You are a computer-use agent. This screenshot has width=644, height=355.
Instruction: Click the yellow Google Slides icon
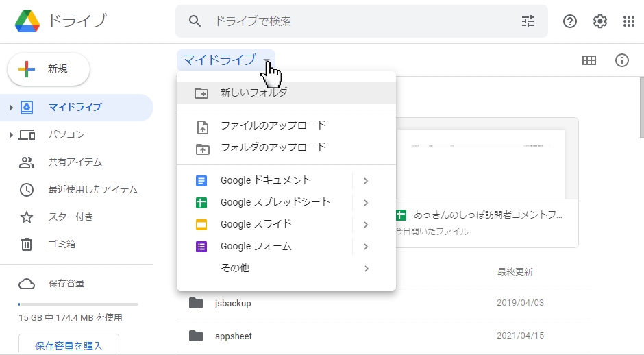tap(201, 225)
